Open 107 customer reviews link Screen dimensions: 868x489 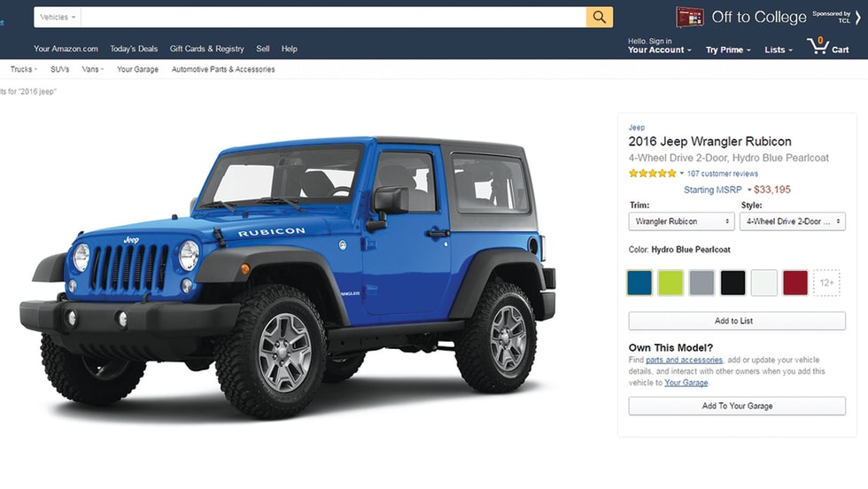[723, 174]
